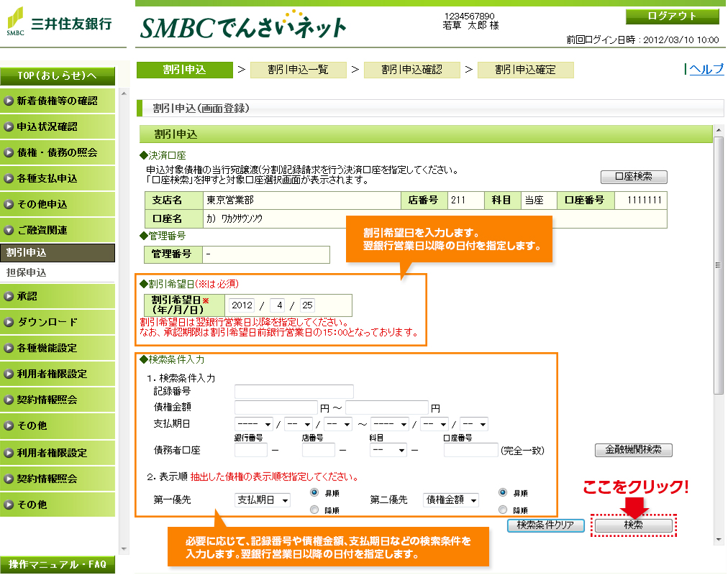Image resolution: width=728 pixels, height=575 pixels.
Task: Click the form panel scroll-down arrow
Action: click(719, 540)
